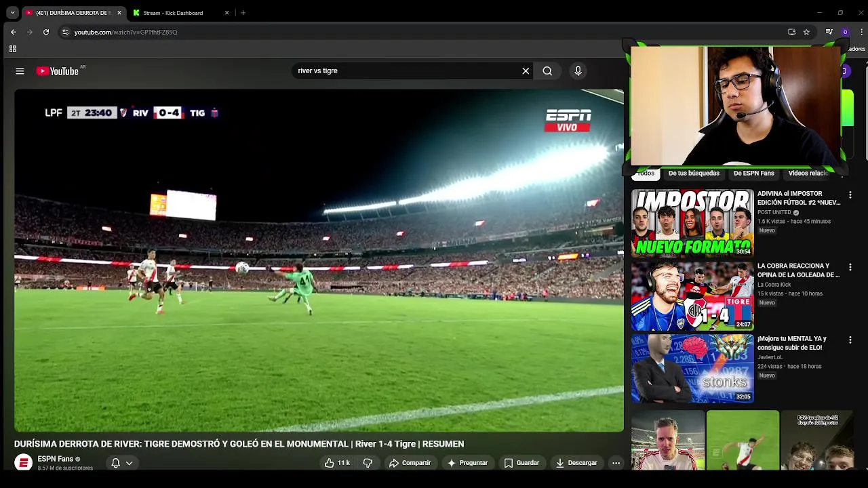Image resolution: width=868 pixels, height=488 pixels.
Task: Open the Shorts thumbnail with player kicking
Action: point(743,441)
